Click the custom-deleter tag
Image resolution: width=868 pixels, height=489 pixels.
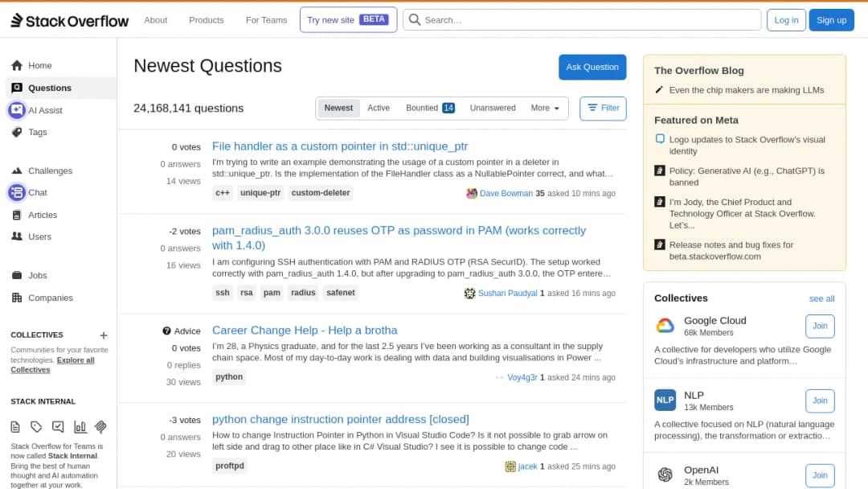(321, 193)
